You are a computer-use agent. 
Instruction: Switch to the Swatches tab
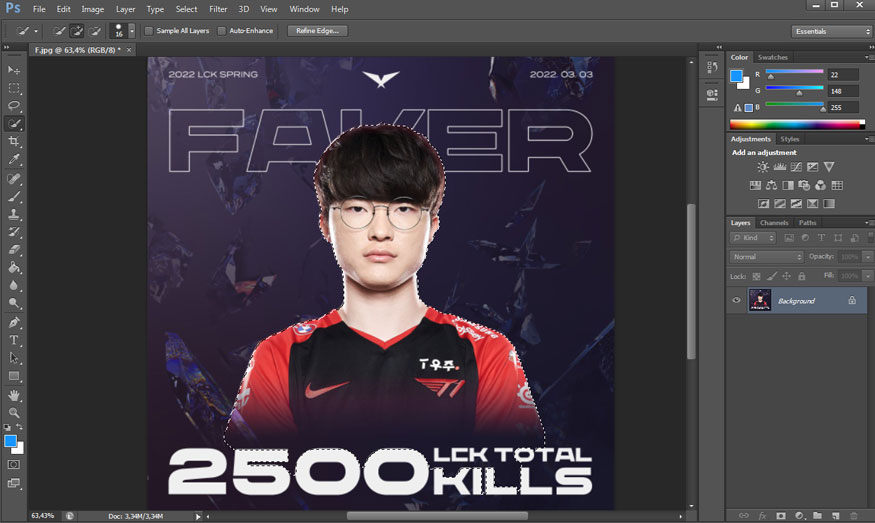[772, 57]
